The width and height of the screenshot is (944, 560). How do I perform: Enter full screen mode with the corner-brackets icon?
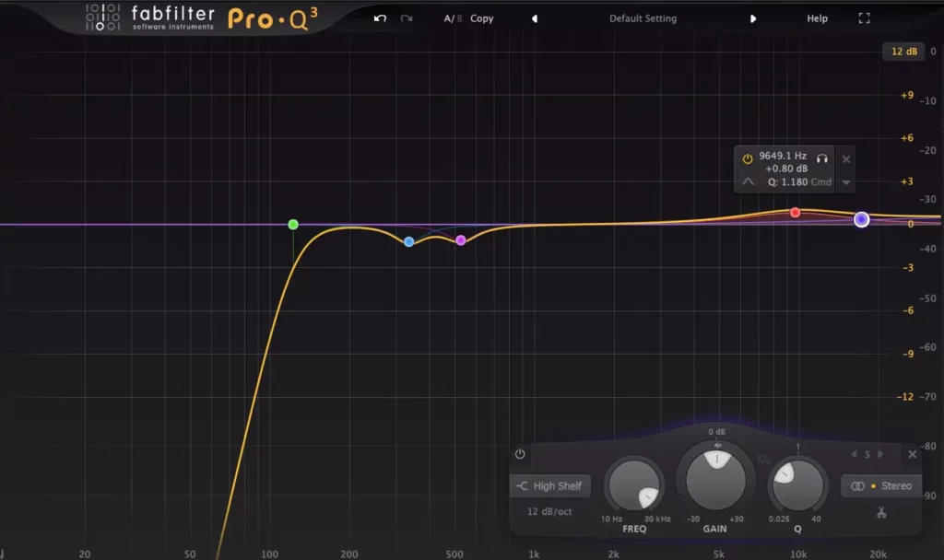(x=864, y=18)
